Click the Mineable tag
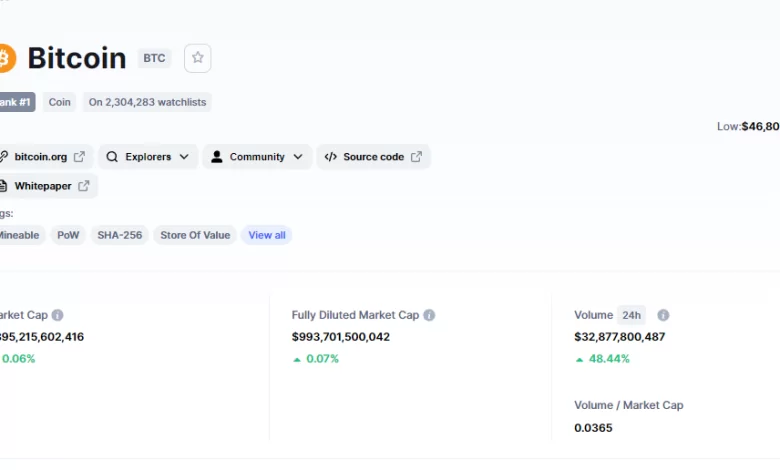The height and width of the screenshot is (470, 780). (x=19, y=235)
